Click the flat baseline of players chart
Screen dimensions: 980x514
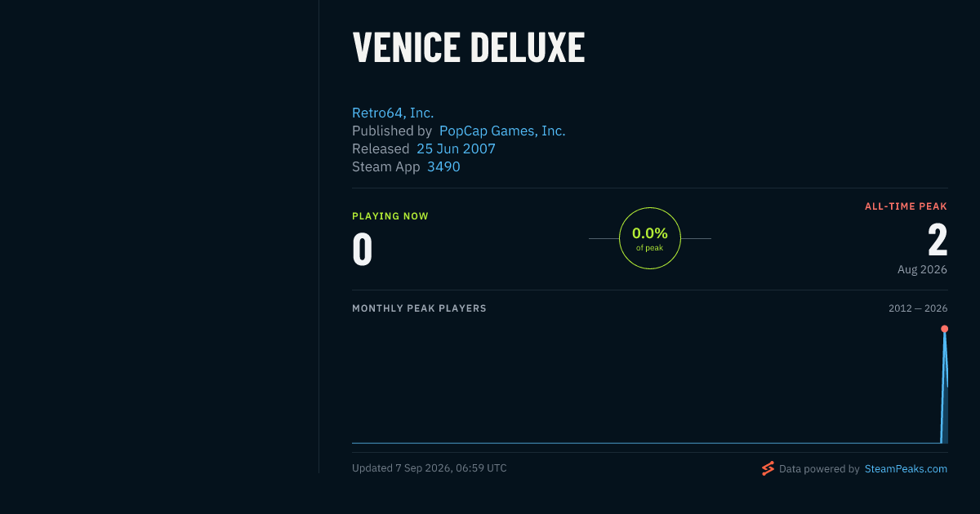(645, 443)
